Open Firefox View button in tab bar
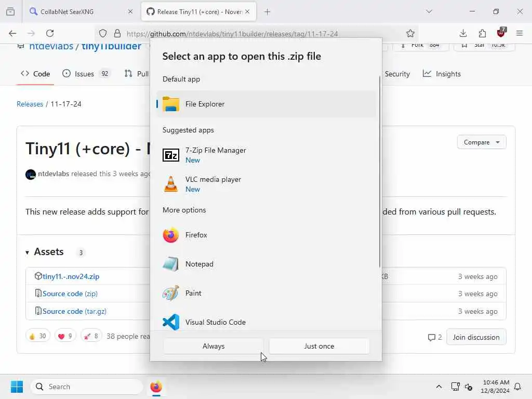 click(x=10, y=12)
